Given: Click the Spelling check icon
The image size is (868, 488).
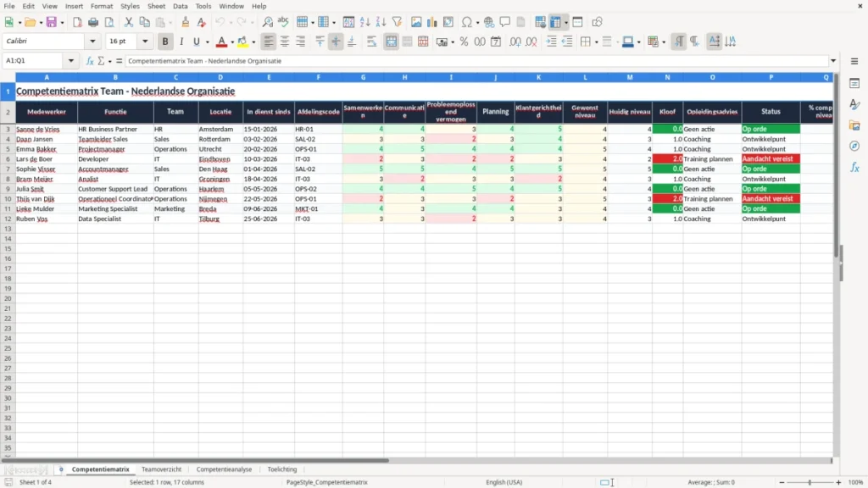Looking at the screenshot, I should 283,22.
